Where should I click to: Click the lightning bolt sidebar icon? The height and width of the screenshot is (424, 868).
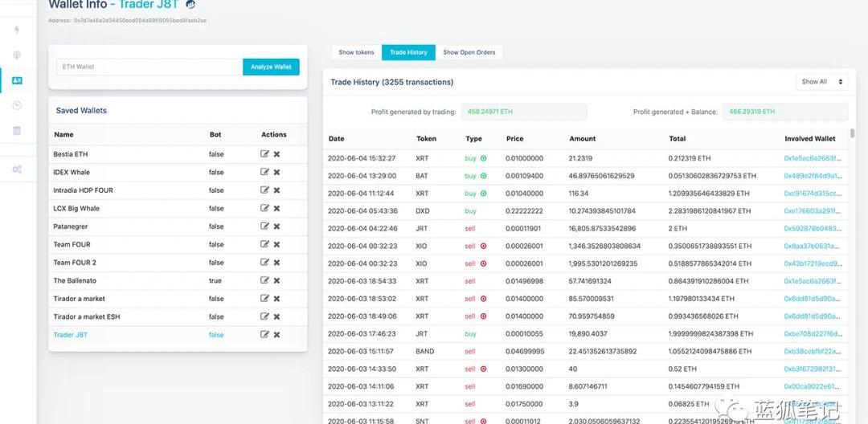[17, 31]
